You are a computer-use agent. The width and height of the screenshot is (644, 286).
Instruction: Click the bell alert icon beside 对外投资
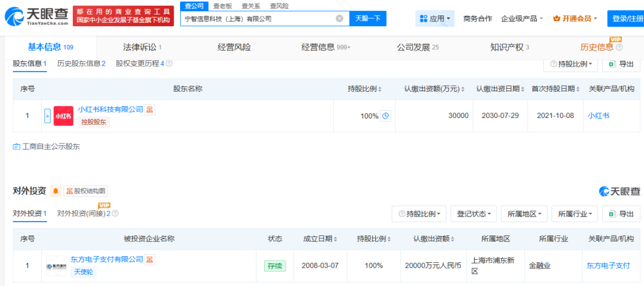coord(56,191)
